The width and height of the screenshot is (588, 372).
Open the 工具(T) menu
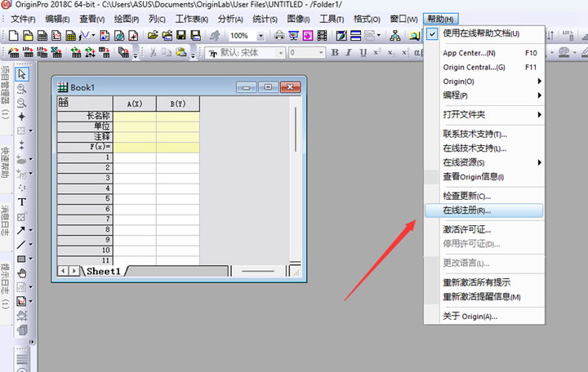pos(332,19)
